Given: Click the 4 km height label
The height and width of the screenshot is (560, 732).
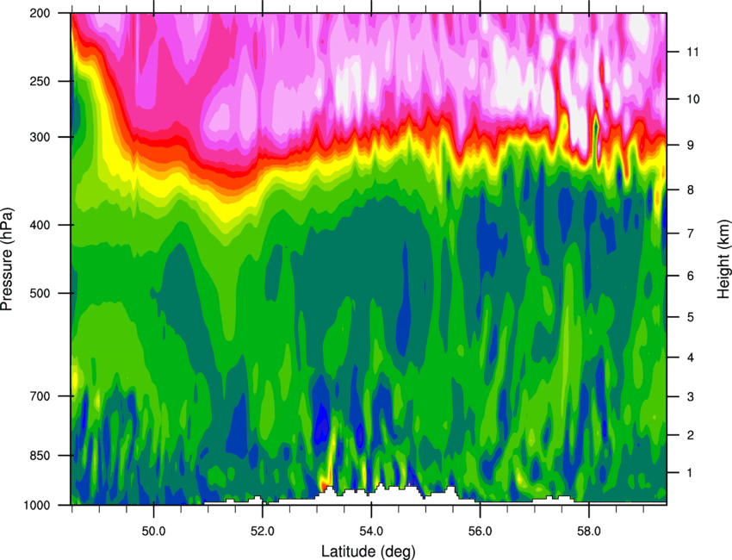Looking at the screenshot, I should [x=691, y=358].
